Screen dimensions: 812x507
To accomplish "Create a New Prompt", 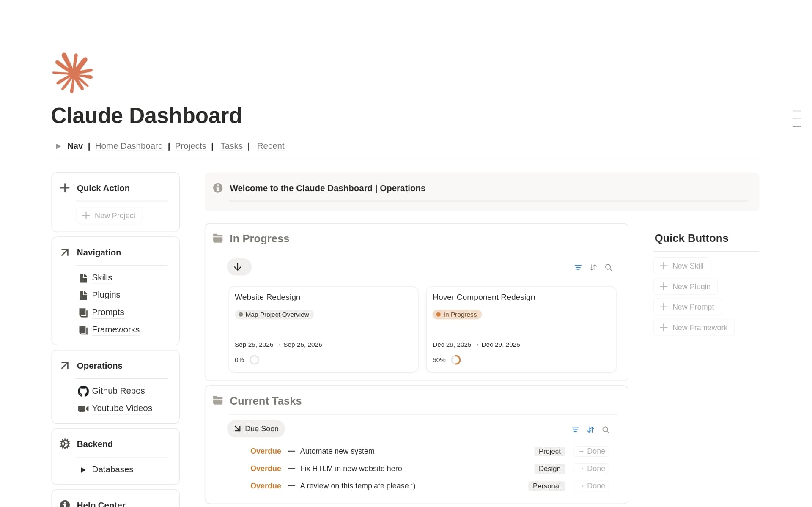I will (687, 307).
